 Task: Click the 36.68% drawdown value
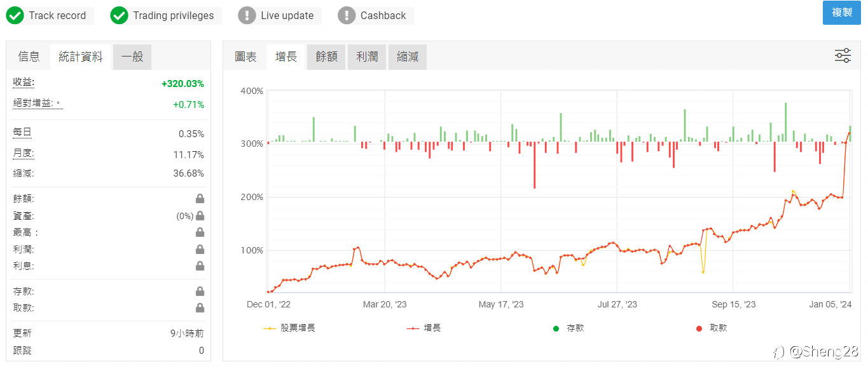pos(189,173)
